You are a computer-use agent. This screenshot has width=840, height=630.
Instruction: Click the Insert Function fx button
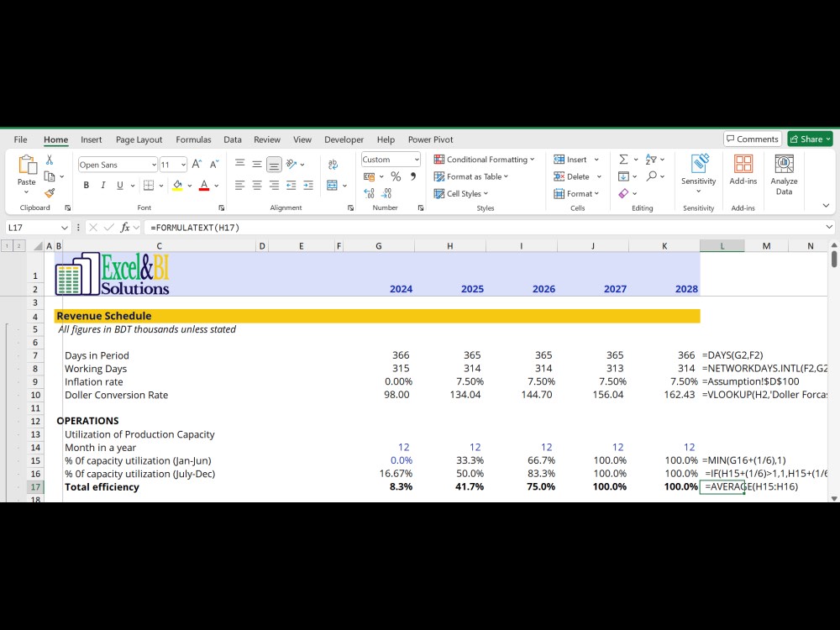(125, 227)
